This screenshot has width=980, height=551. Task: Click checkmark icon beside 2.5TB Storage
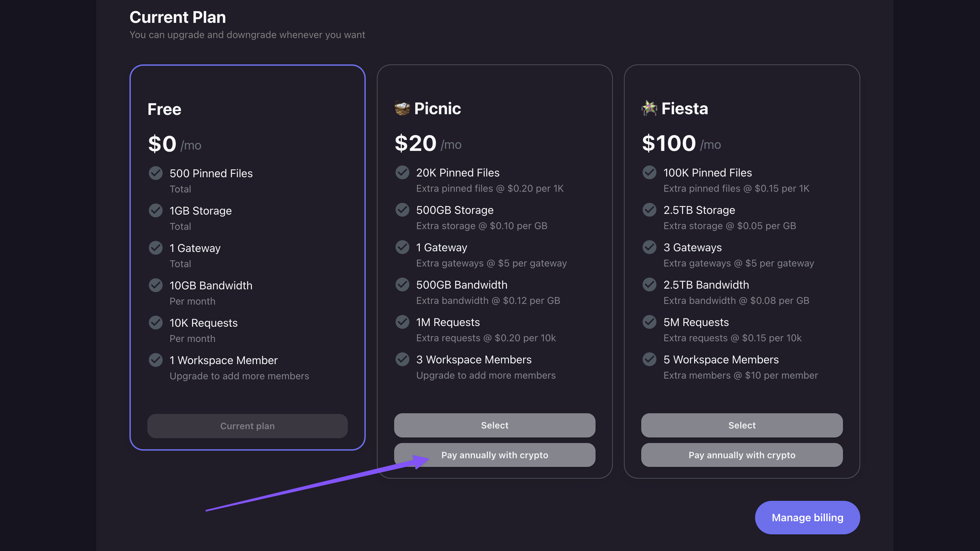click(650, 210)
